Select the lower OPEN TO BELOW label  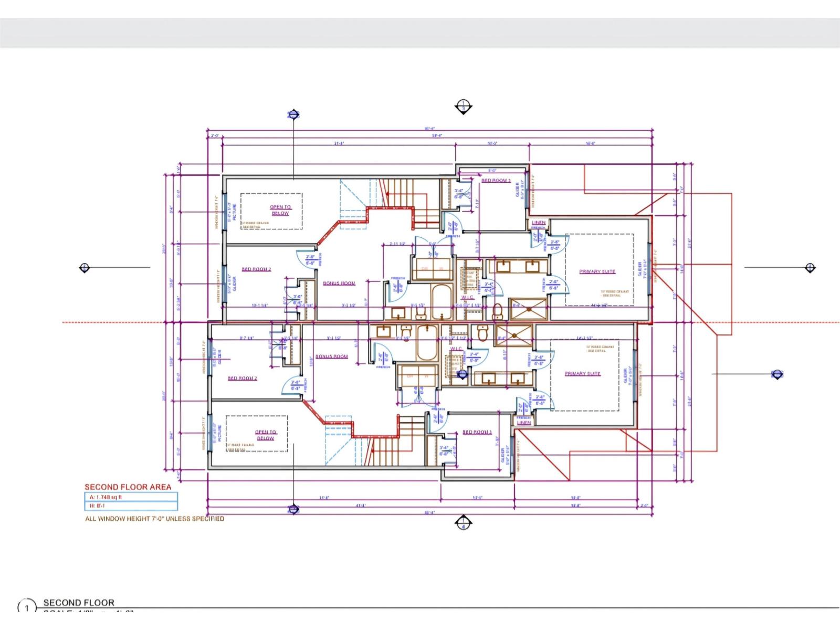coord(266,435)
